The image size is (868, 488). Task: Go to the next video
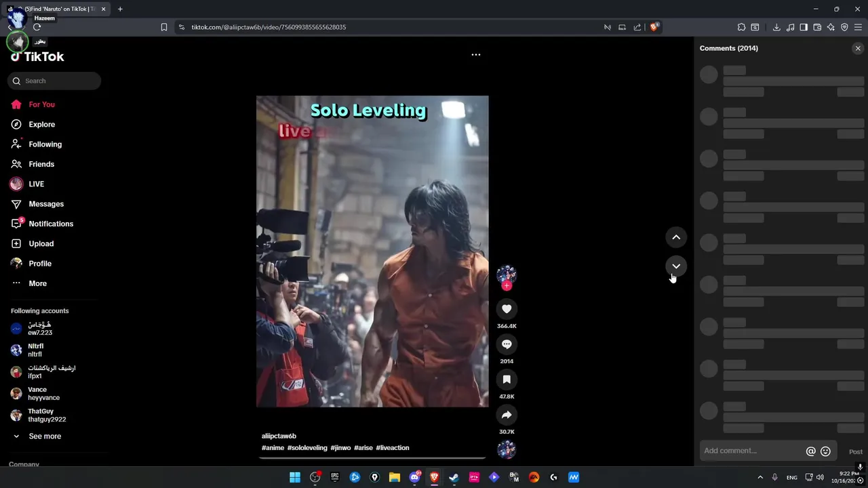tap(676, 266)
